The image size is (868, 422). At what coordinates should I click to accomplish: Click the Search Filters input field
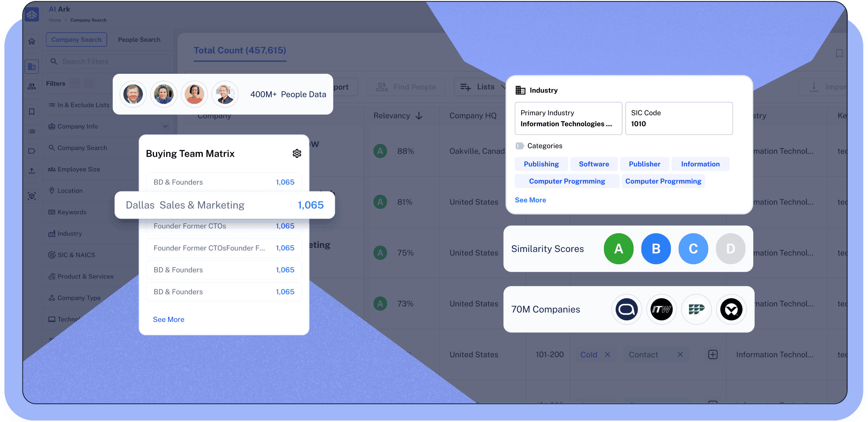pos(108,61)
